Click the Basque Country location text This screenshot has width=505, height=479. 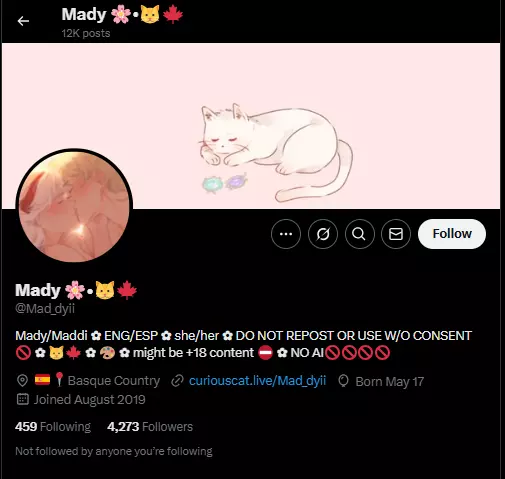(x=114, y=381)
